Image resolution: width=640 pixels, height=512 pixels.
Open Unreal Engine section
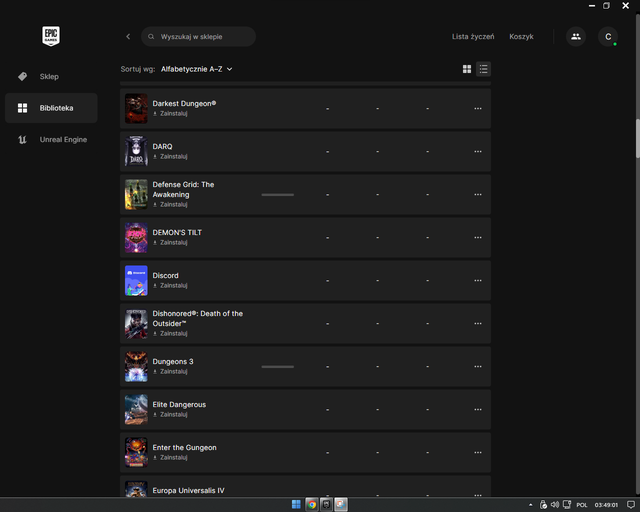51,139
